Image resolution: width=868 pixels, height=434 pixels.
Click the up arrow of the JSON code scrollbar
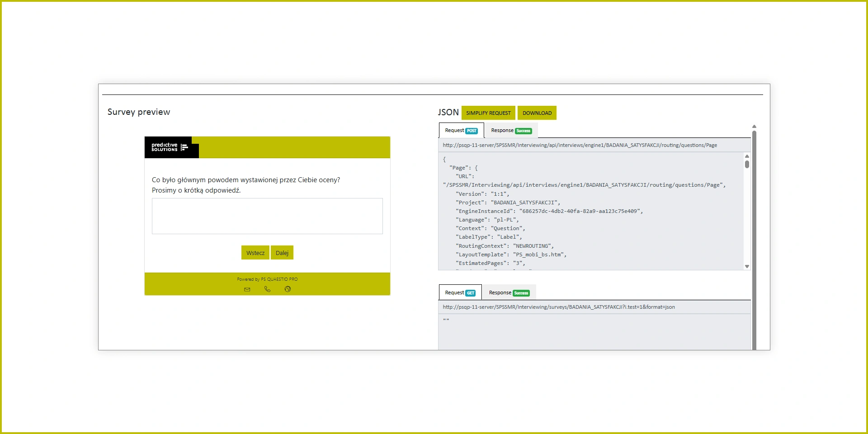747,156
